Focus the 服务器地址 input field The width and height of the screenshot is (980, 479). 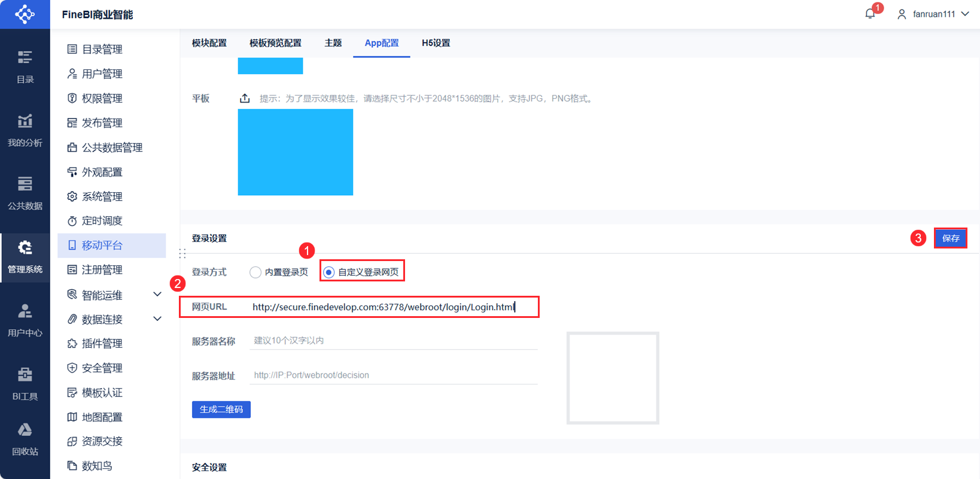pyautogui.click(x=394, y=375)
